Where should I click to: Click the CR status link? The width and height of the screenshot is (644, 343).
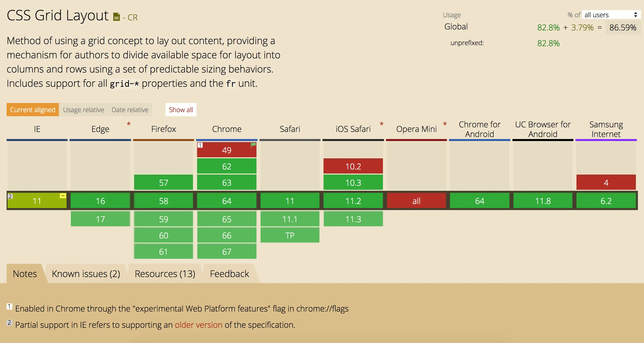(132, 17)
